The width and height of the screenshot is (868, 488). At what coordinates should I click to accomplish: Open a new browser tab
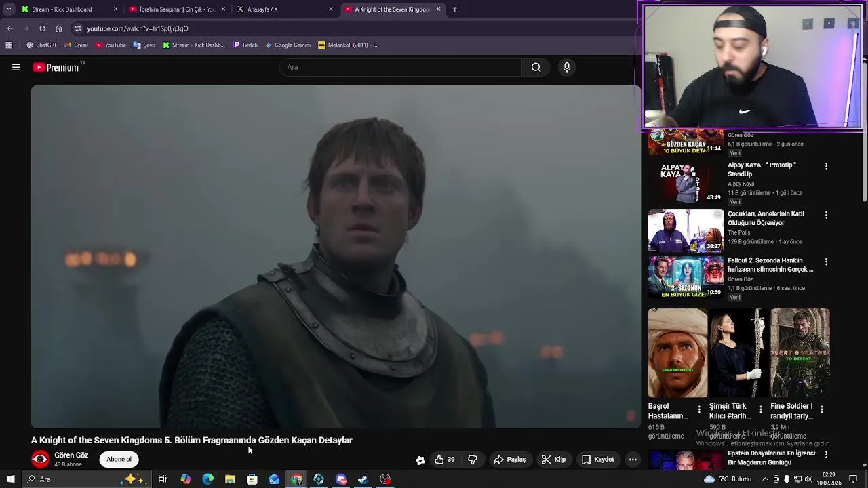(x=454, y=9)
